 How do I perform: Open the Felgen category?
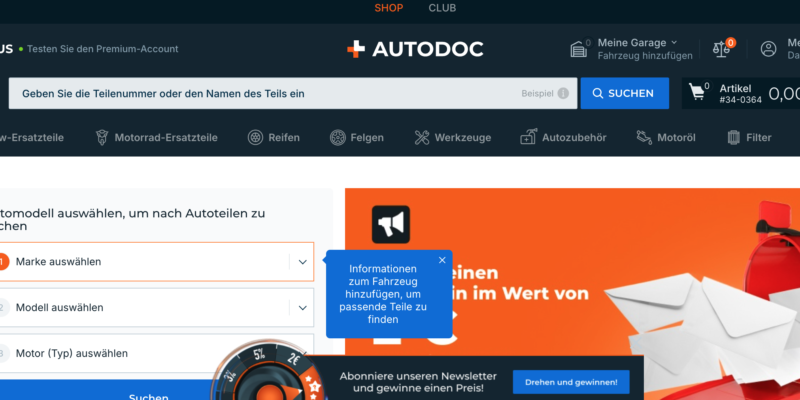356,138
